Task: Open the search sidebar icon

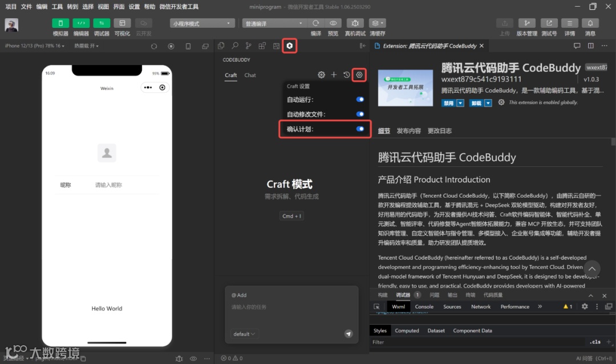Action: [235, 46]
